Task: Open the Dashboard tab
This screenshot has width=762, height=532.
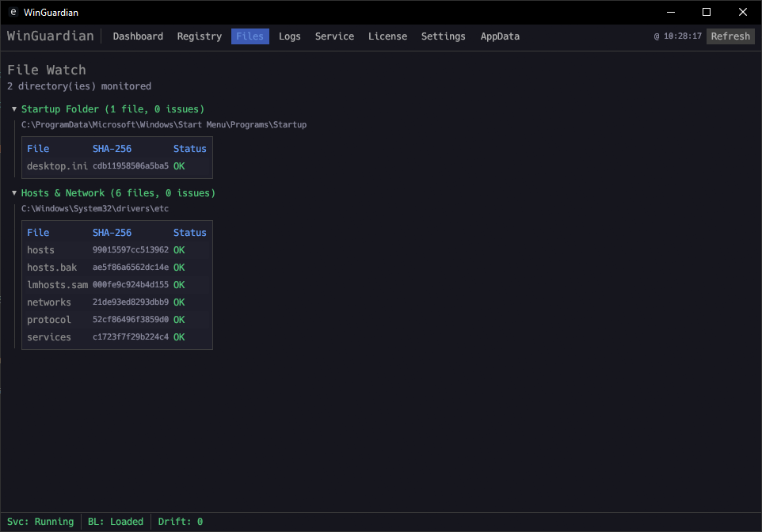Action: (x=138, y=36)
